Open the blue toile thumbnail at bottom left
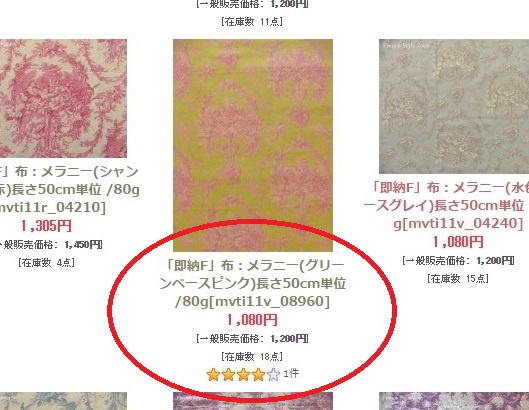This screenshot has width=529, height=410. tap(63, 401)
